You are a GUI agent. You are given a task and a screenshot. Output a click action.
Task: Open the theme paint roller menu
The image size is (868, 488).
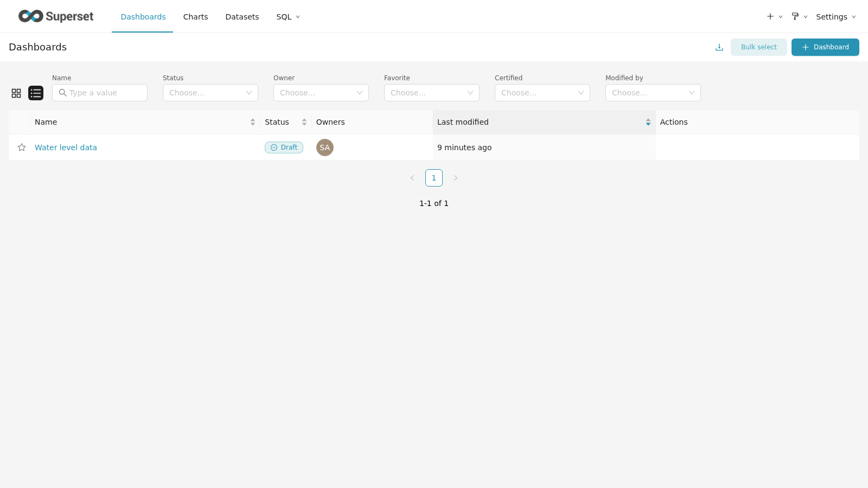point(799,17)
